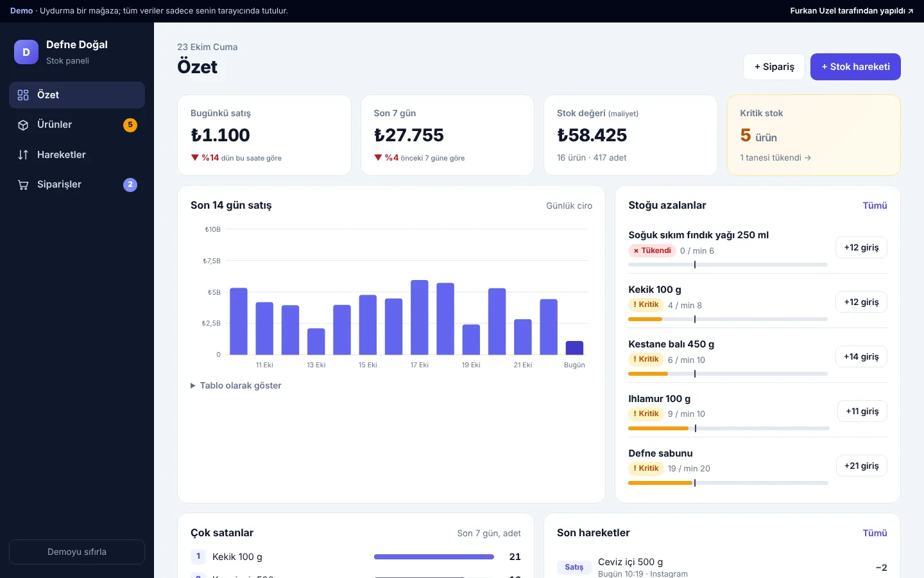Click the Defne Doğal logo avatar
The image size is (924, 578).
coord(26,52)
